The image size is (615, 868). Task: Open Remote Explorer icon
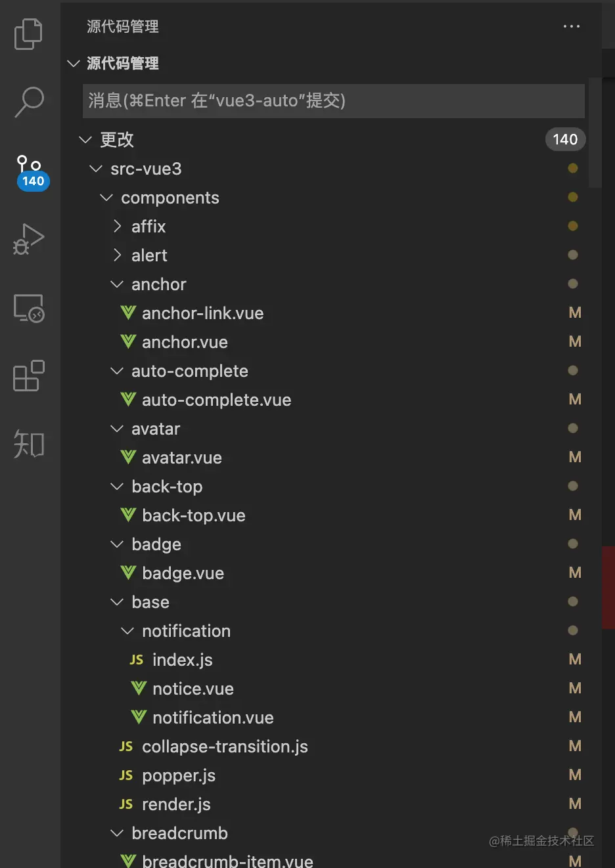[x=29, y=308]
